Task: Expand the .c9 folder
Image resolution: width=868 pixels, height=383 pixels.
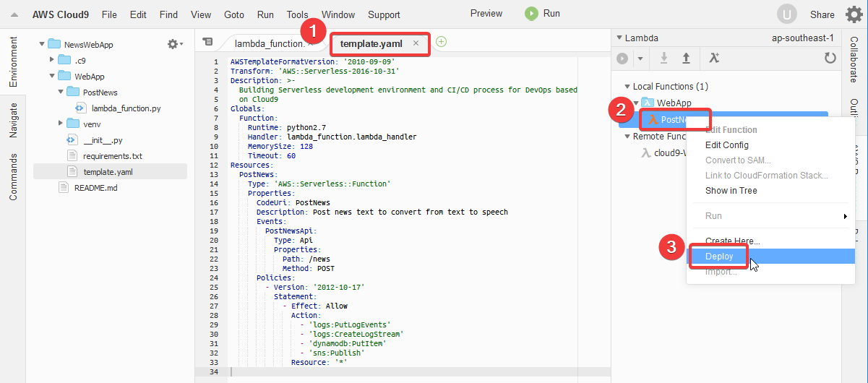Action: 51,60
